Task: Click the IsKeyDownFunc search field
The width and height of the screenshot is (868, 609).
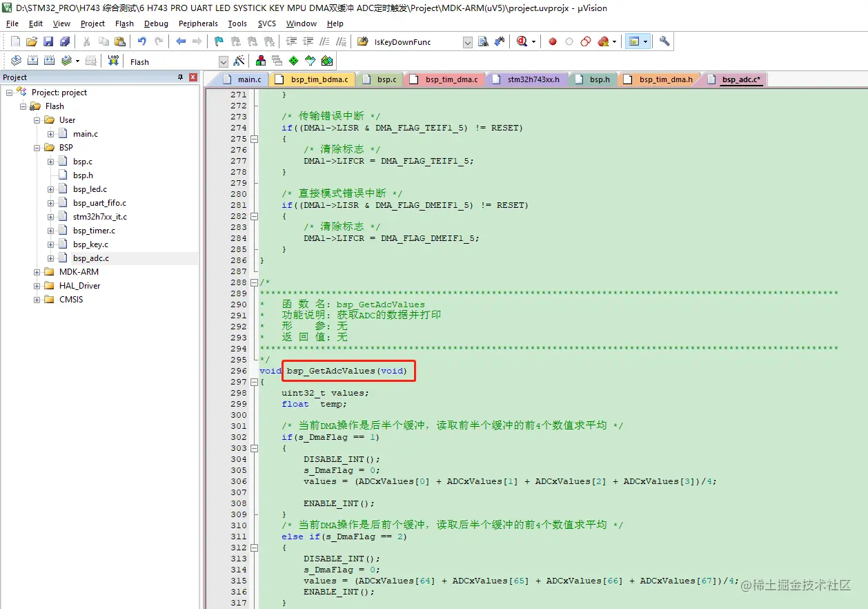Action: coord(416,42)
